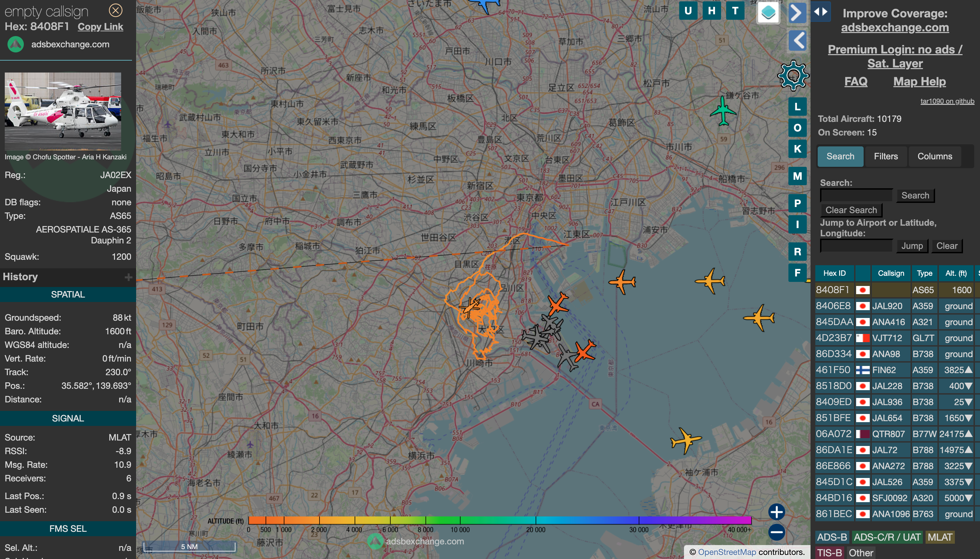Toggle the I map button
The image size is (980, 559).
click(797, 224)
